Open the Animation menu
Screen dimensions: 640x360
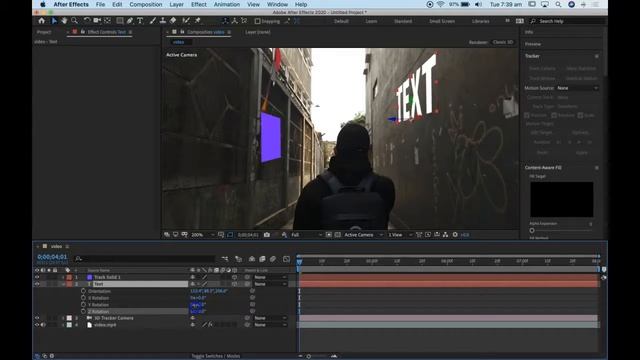tap(227, 4)
